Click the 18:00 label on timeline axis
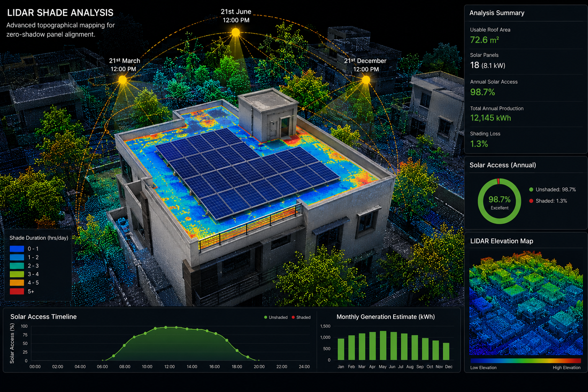 pyautogui.click(x=237, y=367)
